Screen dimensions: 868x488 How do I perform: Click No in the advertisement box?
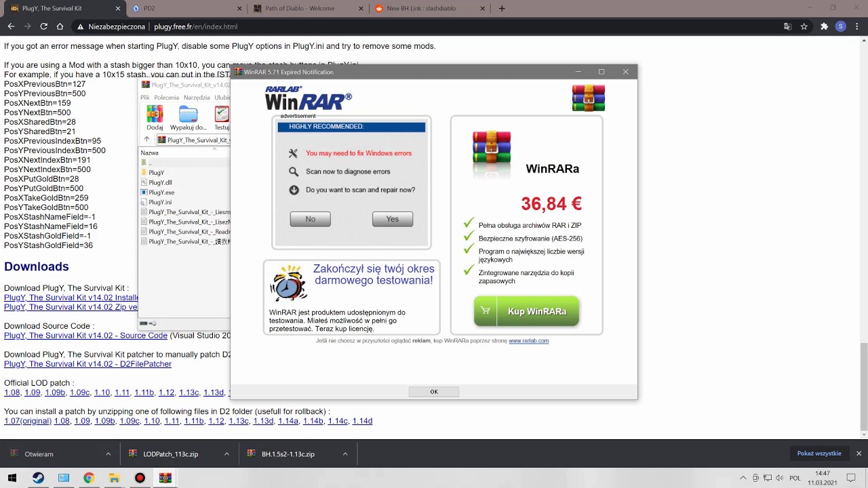tap(310, 219)
